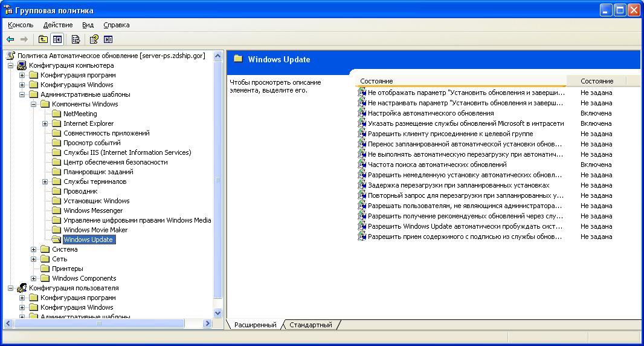The width and height of the screenshot is (644, 346).
Task: Click the Windows Messenger folder icon
Action: click(56, 211)
